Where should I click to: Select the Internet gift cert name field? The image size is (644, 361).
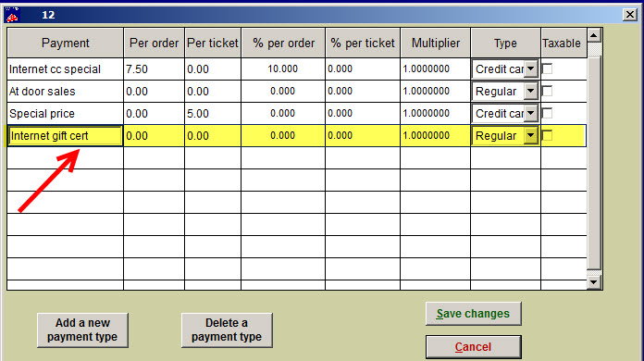[x=65, y=135]
